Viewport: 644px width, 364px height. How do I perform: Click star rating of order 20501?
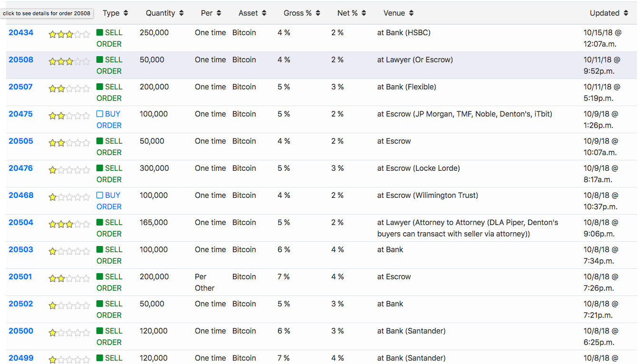69,278
